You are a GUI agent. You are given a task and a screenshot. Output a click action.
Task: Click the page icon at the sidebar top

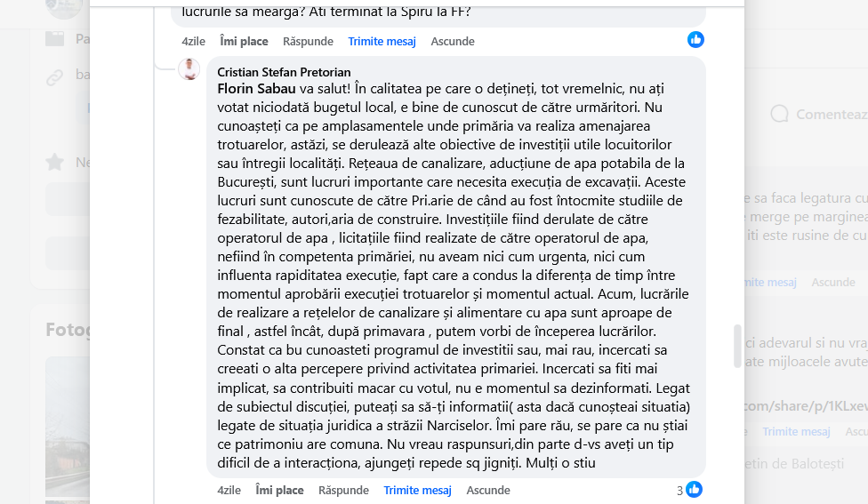pyautogui.click(x=55, y=38)
